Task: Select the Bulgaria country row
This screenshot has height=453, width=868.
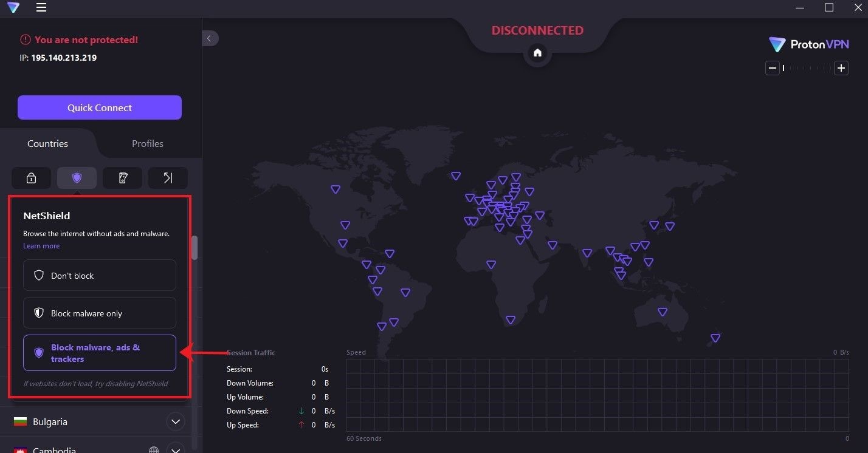Action: (x=96, y=421)
